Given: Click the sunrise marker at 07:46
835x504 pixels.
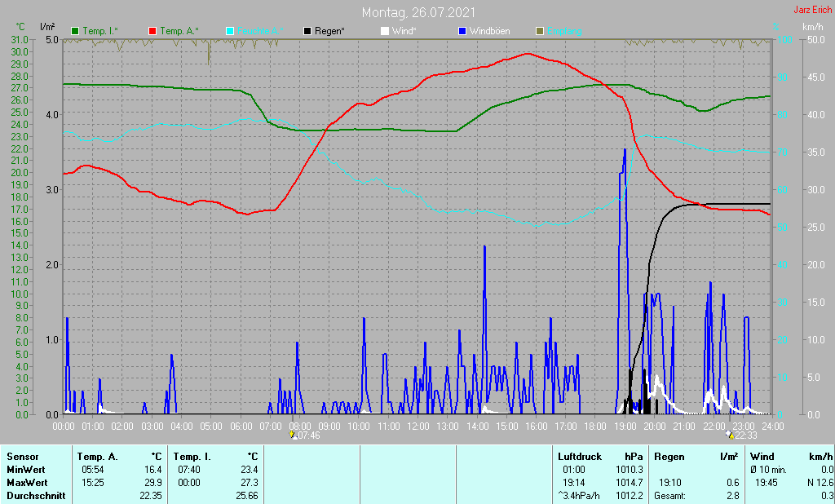Looking at the screenshot, I should 292,435.
